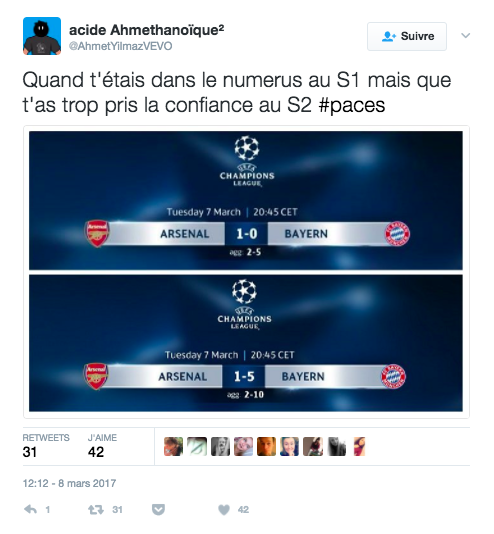Image resolution: width=494 pixels, height=534 pixels.
Task: Click the first liker's avatar thumbnail
Action: click(173, 446)
